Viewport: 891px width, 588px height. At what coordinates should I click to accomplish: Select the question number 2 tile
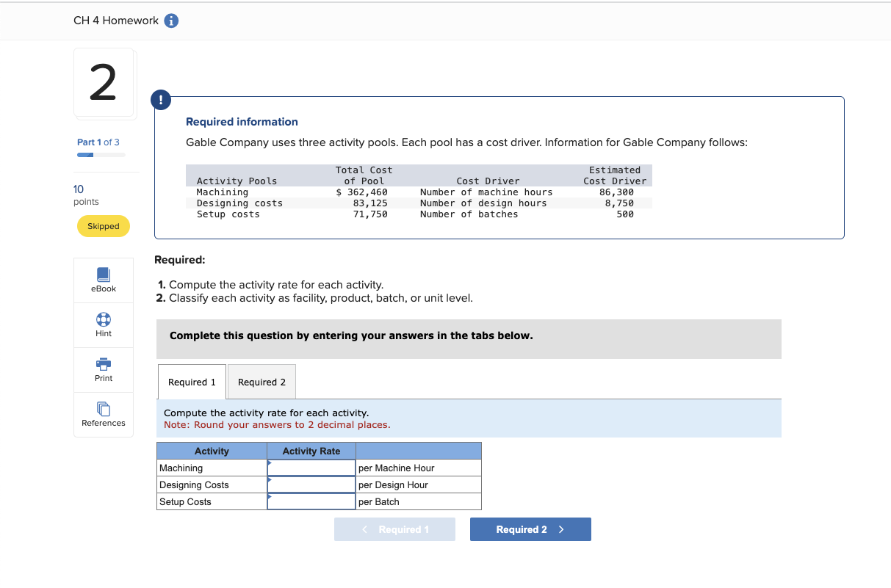click(x=104, y=83)
